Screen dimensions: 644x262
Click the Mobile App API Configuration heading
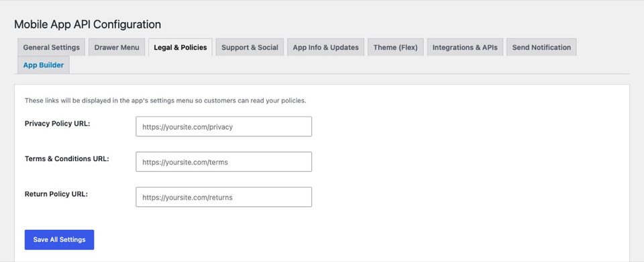87,24
